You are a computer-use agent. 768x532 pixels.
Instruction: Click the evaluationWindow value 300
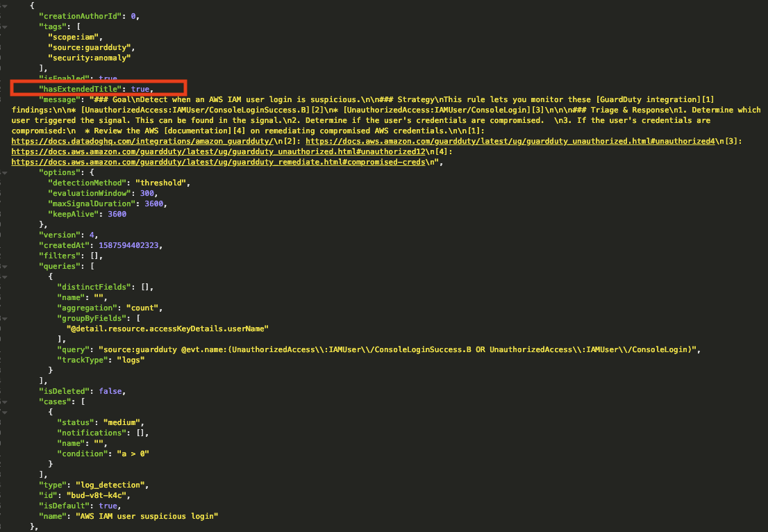point(147,194)
